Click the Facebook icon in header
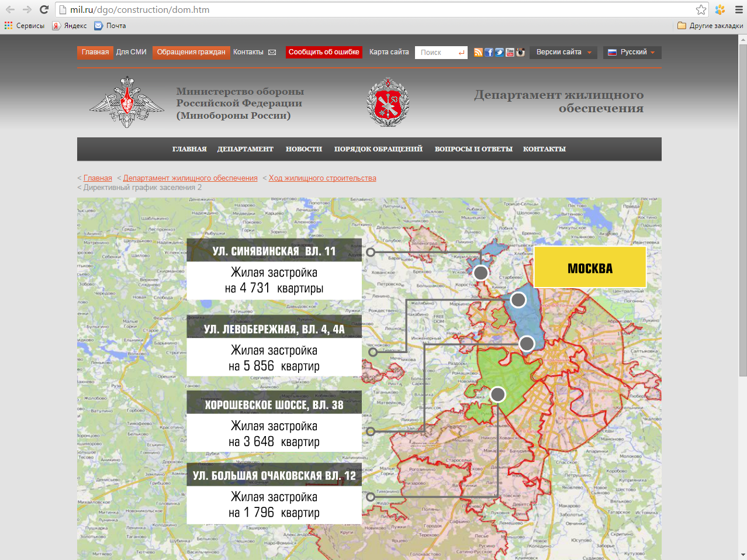The image size is (747, 560). pyautogui.click(x=489, y=53)
